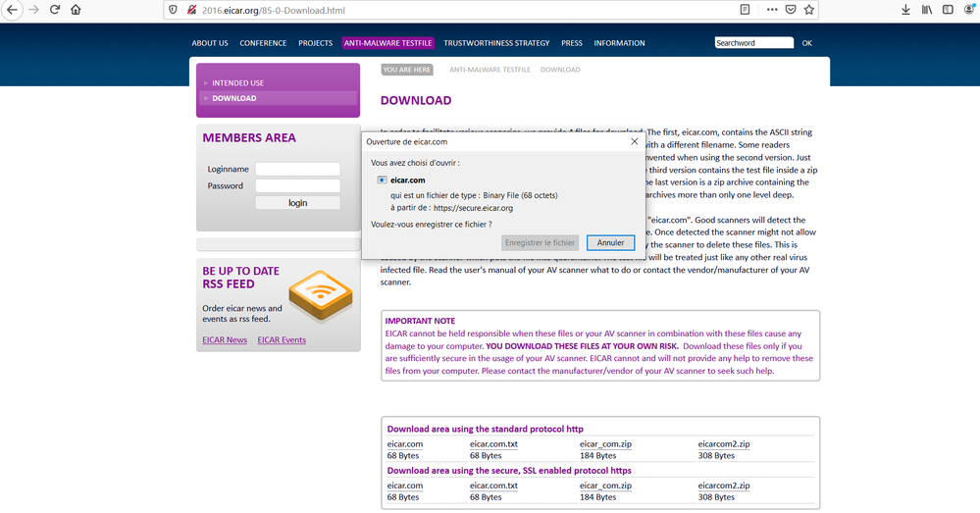Image resolution: width=980 pixels, height=513 pixels.
Task: Click Anti-Malware Testfile breadcrumb
Action: pos(490,70)
